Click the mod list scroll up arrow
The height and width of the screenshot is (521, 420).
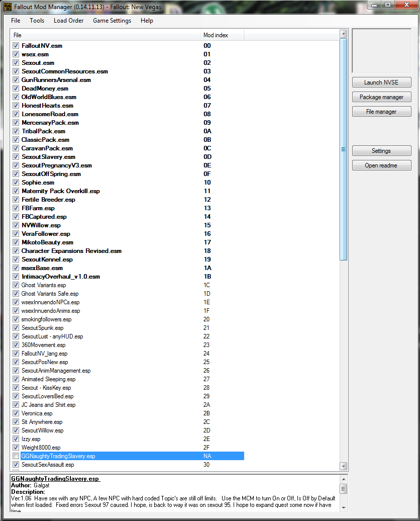point(344,34)
